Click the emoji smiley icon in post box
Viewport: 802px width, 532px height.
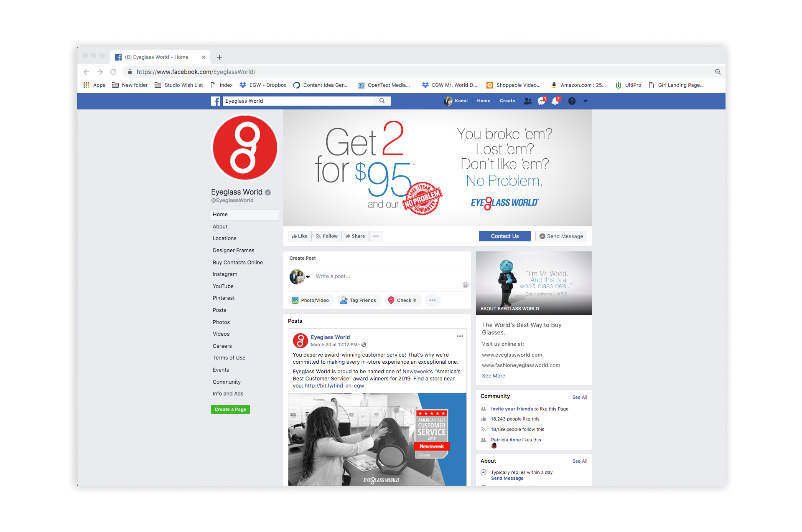[465, 285]
